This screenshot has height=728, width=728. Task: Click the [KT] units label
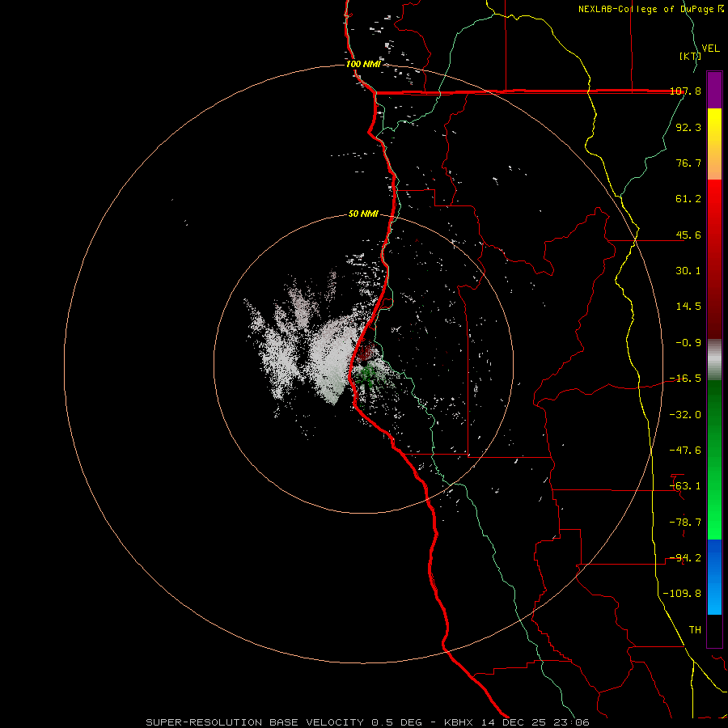tap(689, 56)
